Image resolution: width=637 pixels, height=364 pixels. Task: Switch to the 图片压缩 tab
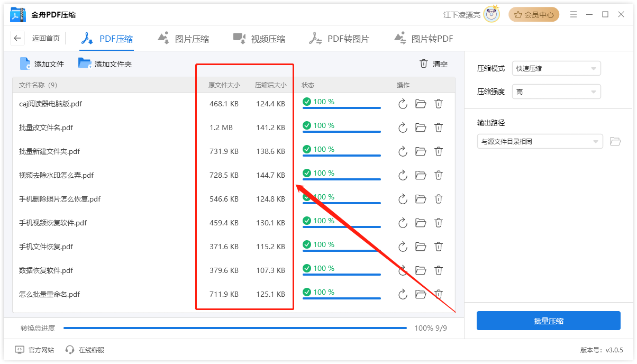click(x=183, y=39)
